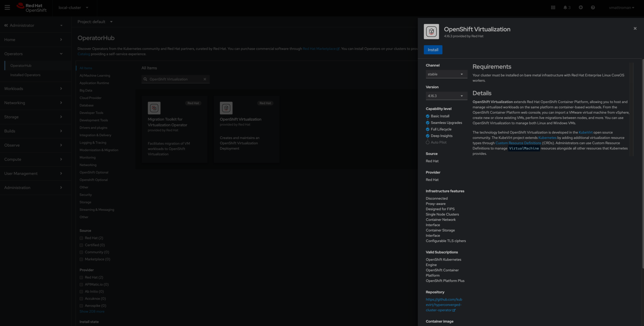Image resolution: width=644 pixels, height=326 pixels.
Task: Check the Community source filter
Action: click(x=81, y=252)
